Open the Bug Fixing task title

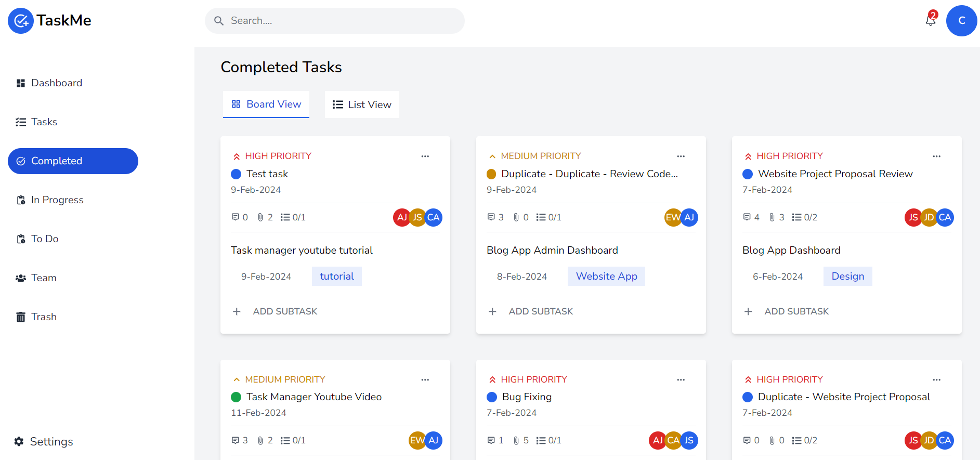pyautogui.click(x=527, y=397)
